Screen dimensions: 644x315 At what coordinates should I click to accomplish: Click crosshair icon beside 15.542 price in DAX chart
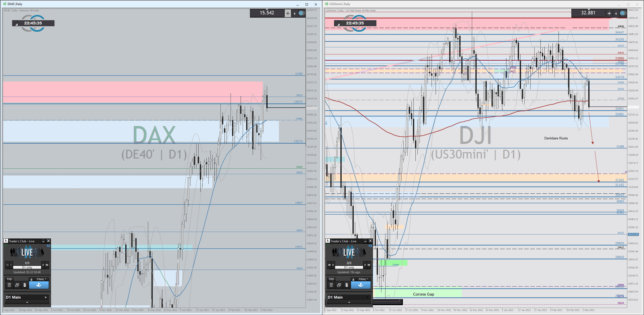point(288,13)
